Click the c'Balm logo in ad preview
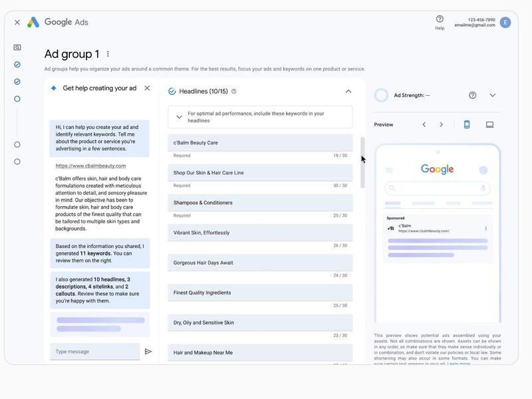 click(391, 228)
